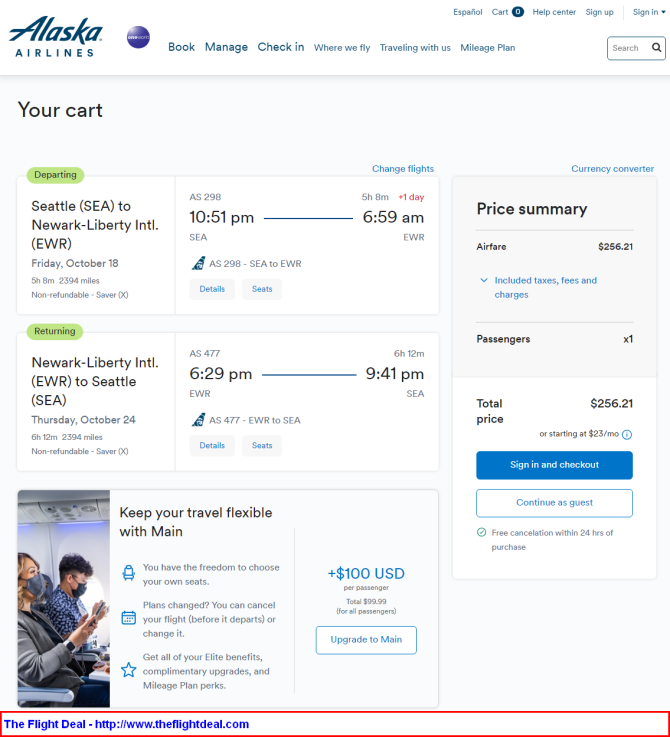Open the Mileage Plan menu
Image resolution: width=670 pixels, height=737 pixels.
(x=488, y=47)
